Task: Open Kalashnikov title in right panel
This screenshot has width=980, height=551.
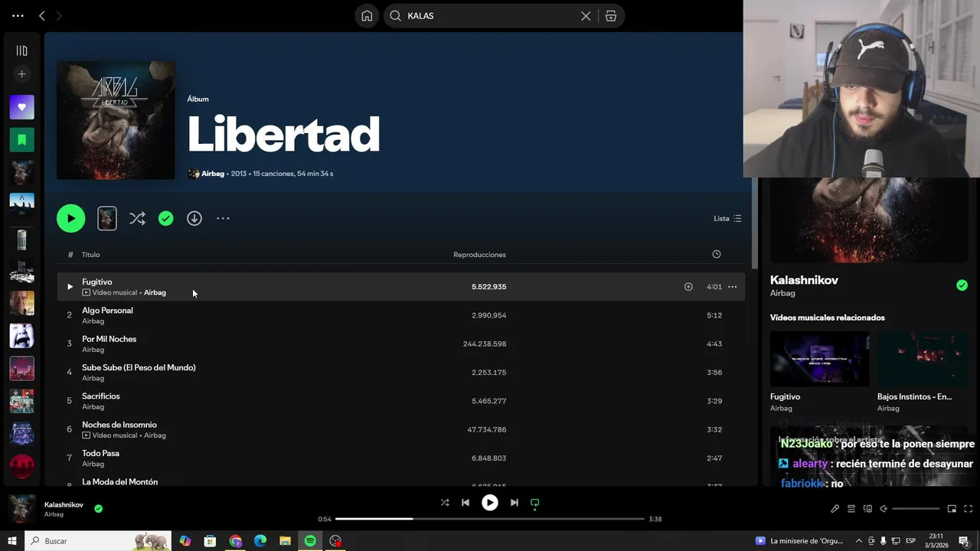Action: (x=804, y=280)
